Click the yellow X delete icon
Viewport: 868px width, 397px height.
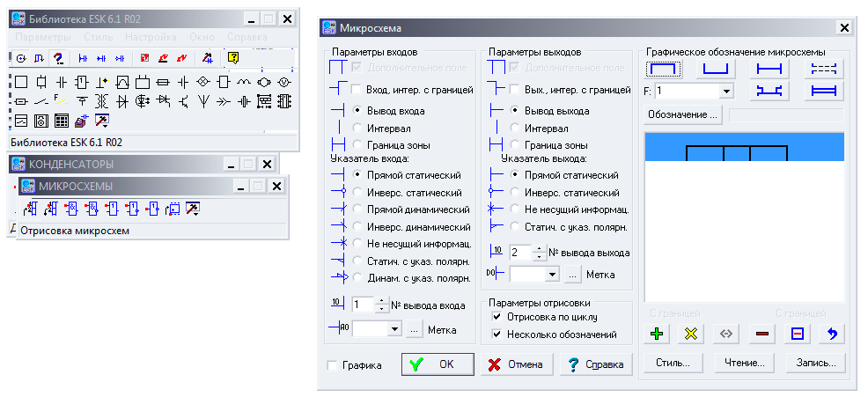pos(691,334)
